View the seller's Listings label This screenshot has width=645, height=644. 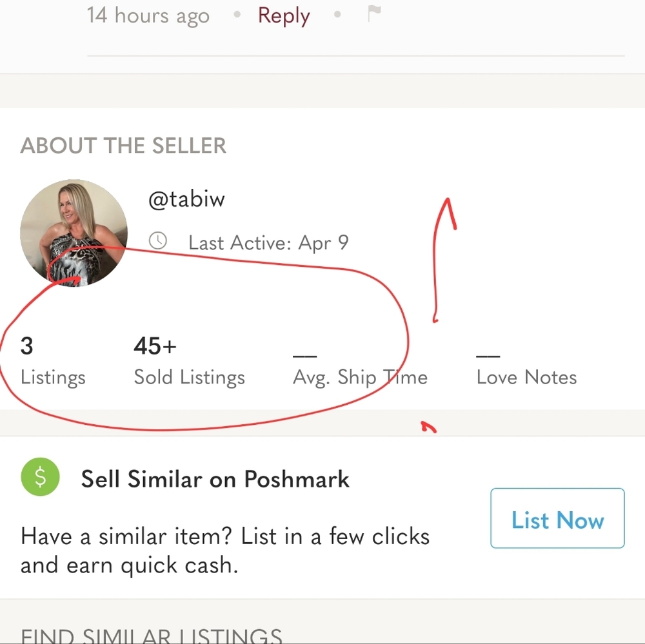click(x=53, y=377)
